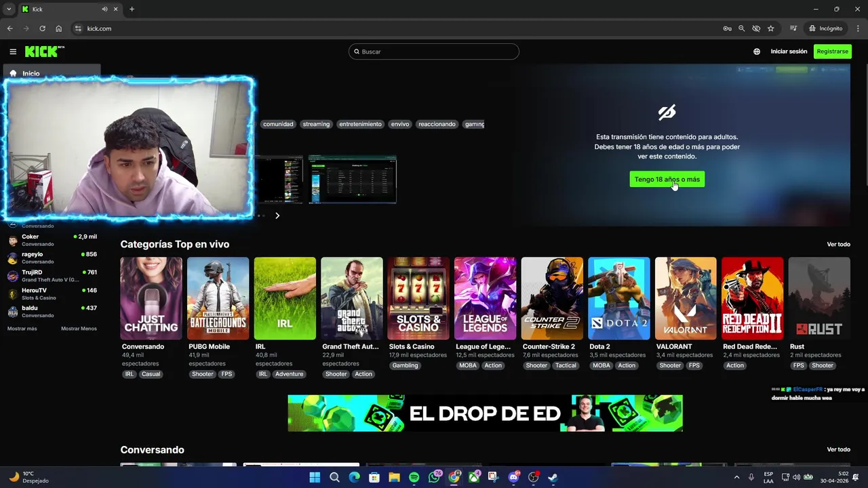Open Spotify from the taskbar
The height and width of the screenshot is (488, 868).
click(414, 477)
